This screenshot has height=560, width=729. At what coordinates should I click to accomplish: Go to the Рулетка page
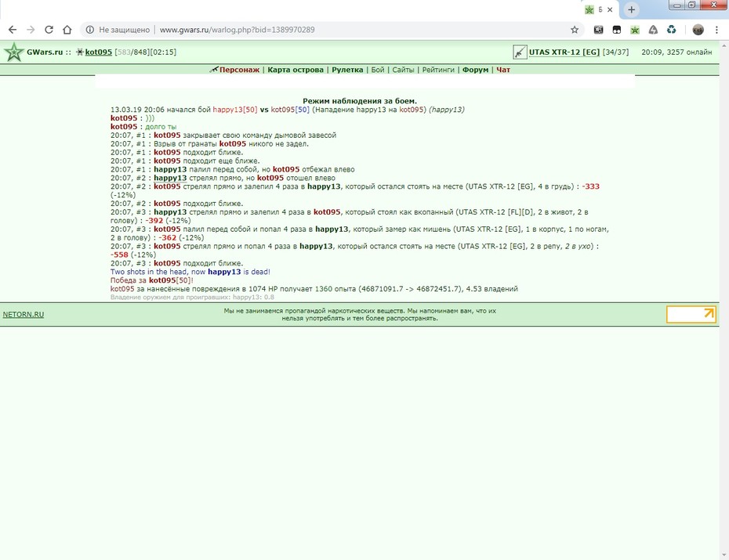coord(347,70)
